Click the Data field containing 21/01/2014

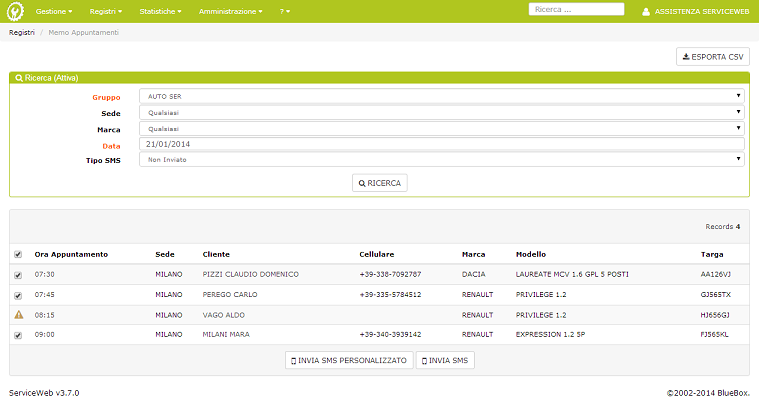coord(441,144)
